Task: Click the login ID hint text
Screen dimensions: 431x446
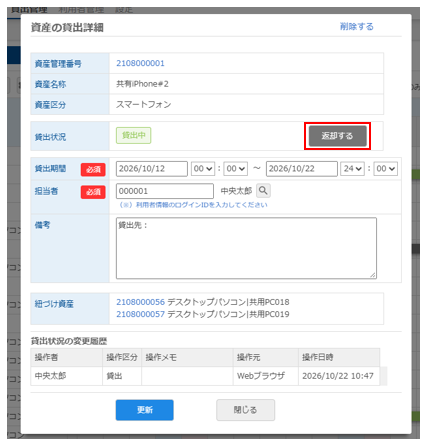Action: tap(193, 205)
